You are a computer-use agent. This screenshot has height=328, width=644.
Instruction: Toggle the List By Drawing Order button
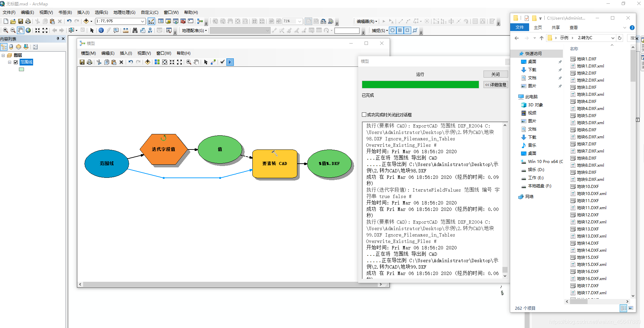tap(4, 47)
